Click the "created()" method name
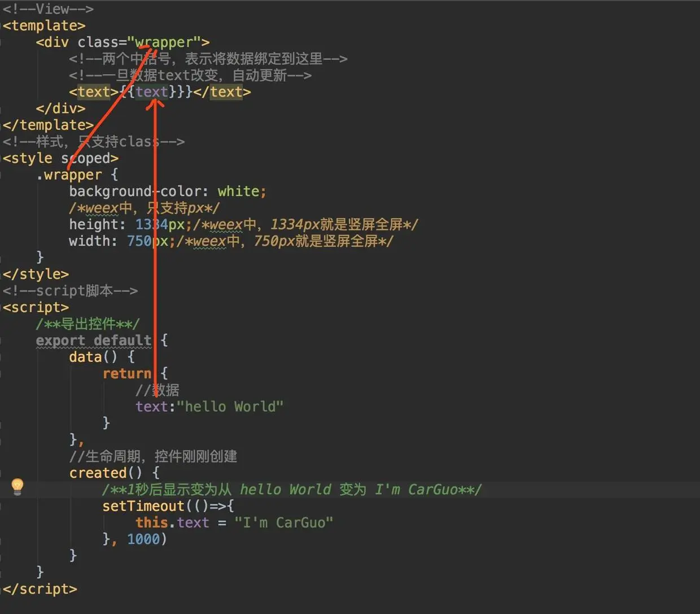Image resolution: width=700 pixels, height=614 pixels. [x=106, y=473]
